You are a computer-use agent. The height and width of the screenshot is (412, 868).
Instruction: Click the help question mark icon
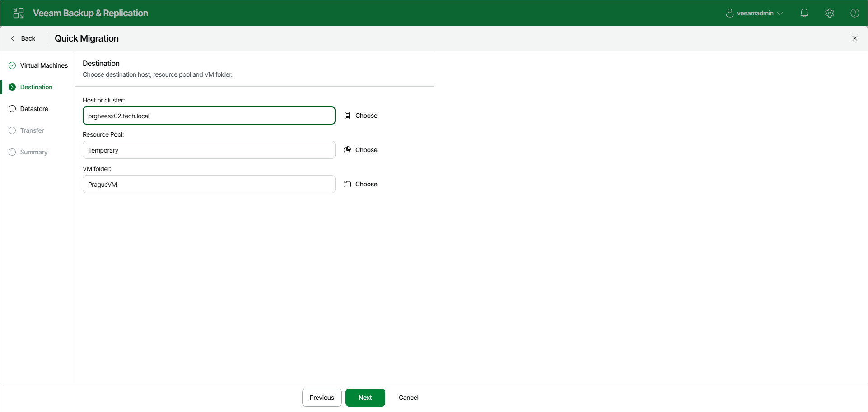[855, 13]
